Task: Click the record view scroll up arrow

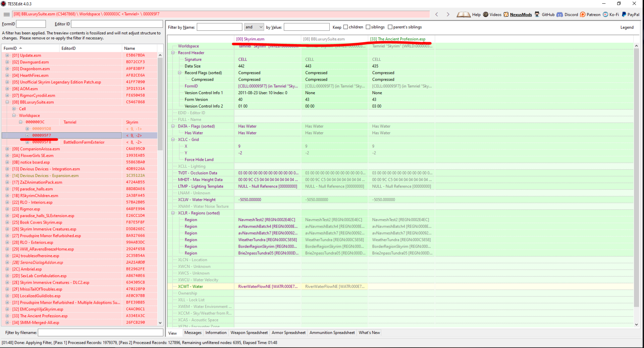Action: 636,46
